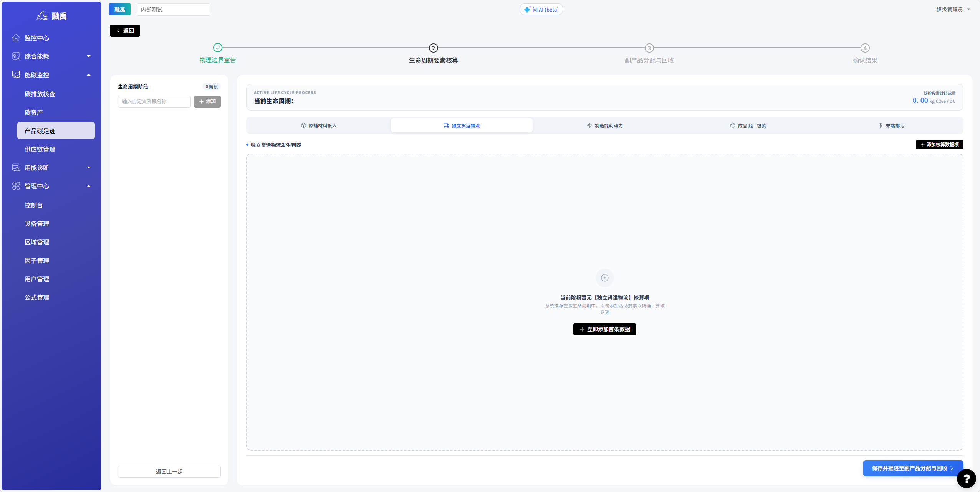Open the 内部测试 selector field
The width and height of the screenshot is (980, 492).
tap(174, 9)
